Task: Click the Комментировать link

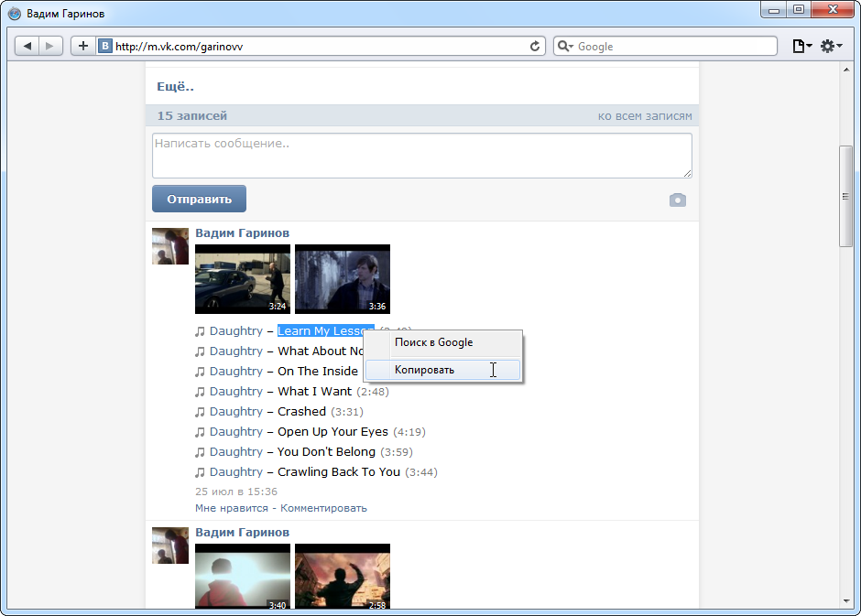Action: [323, 508]
